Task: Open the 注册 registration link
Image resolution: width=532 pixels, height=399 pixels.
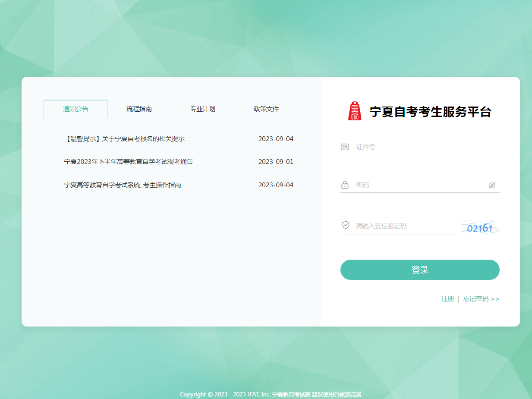Action: (447, 298)
